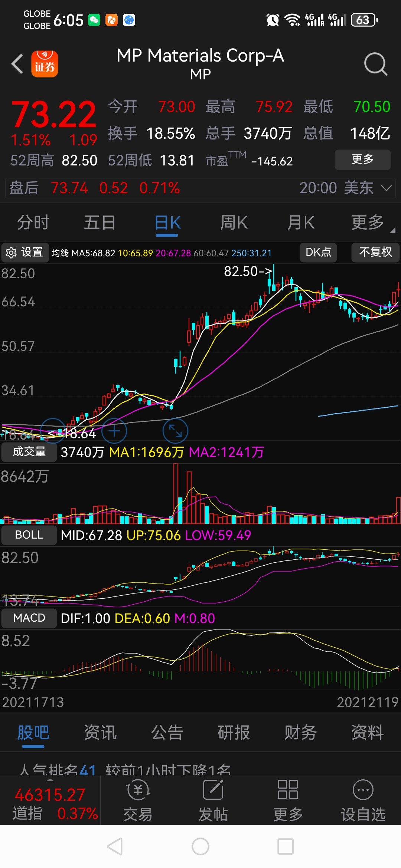Select the 股吧 forum tab

[33, 734]
